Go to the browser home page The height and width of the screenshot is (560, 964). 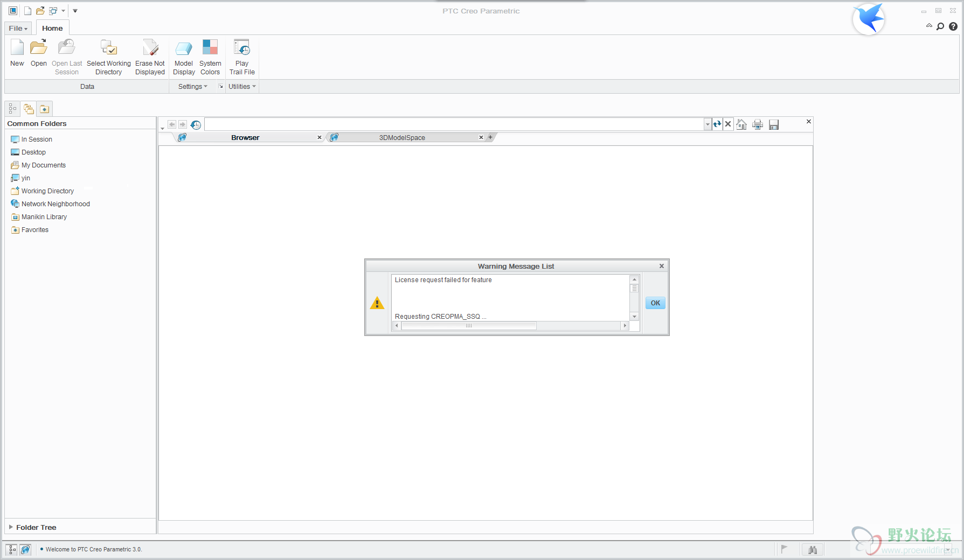(x=741, y=125)
